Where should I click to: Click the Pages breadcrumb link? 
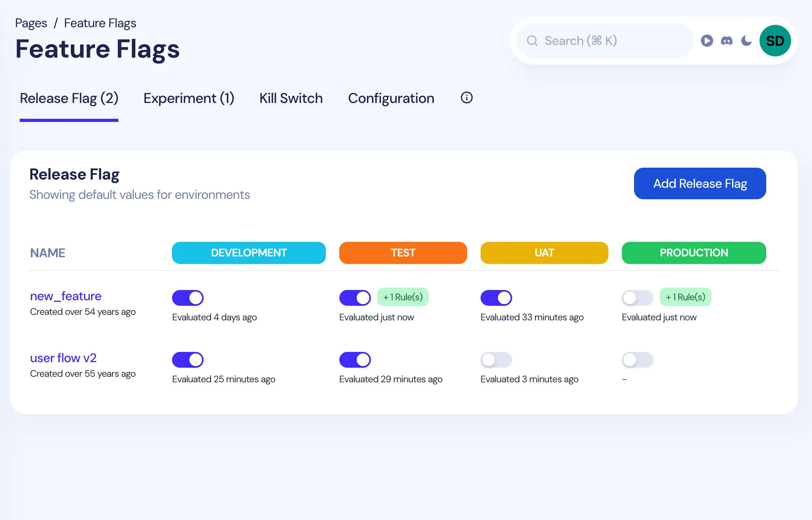coord(31,23)
